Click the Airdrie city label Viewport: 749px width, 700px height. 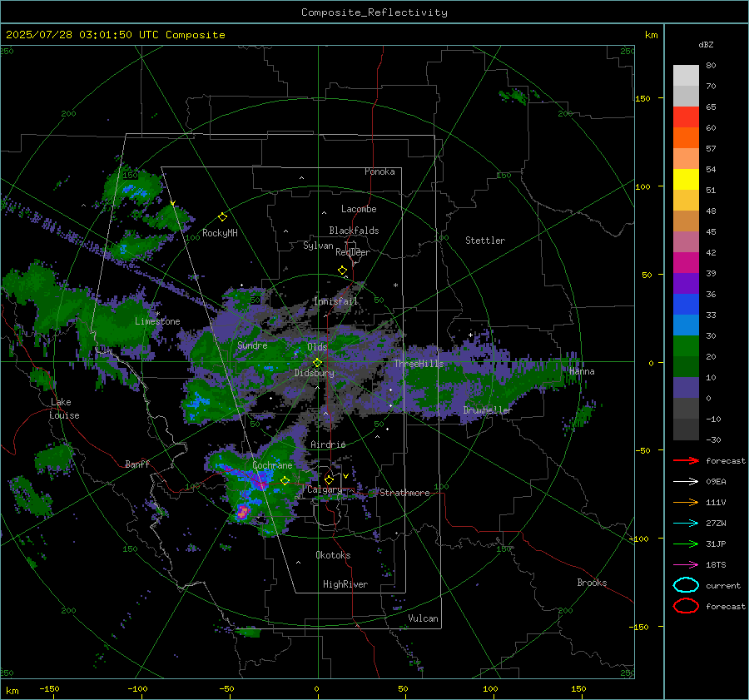click(x=328, y=444)
